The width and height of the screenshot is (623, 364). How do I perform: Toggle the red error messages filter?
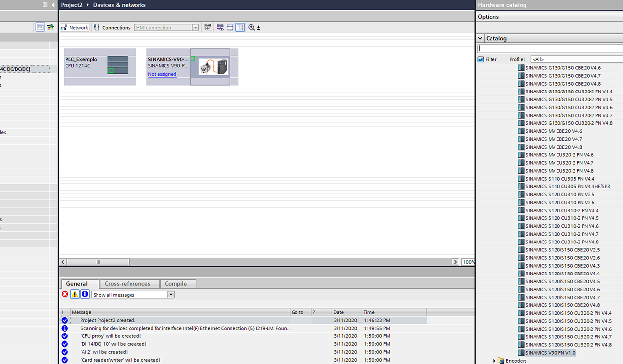click(x=65, y=294)
